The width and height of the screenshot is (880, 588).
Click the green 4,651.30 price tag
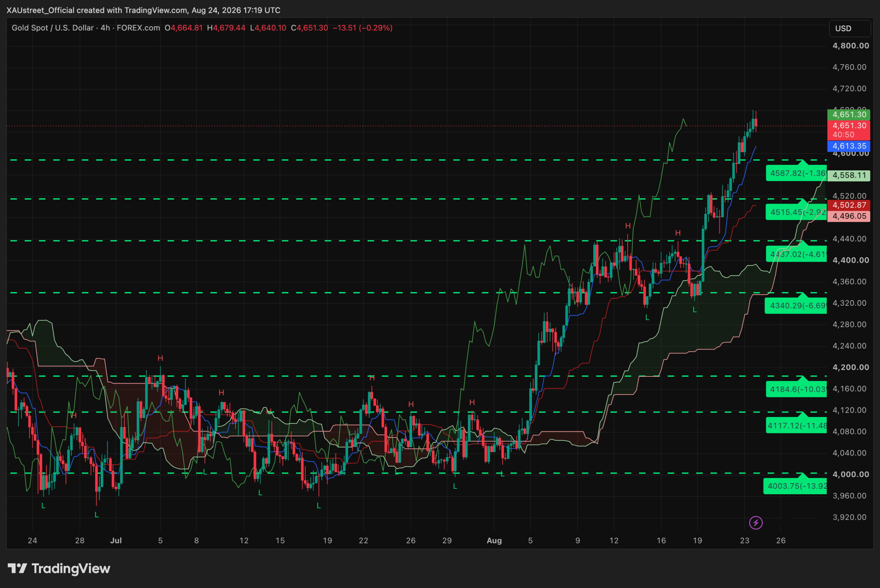click(x=849, y=115)
